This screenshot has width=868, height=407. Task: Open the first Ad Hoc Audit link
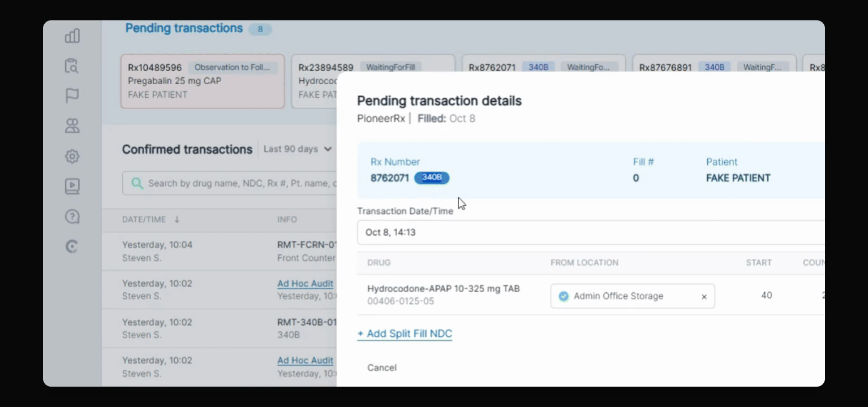(x=305, y=284)
